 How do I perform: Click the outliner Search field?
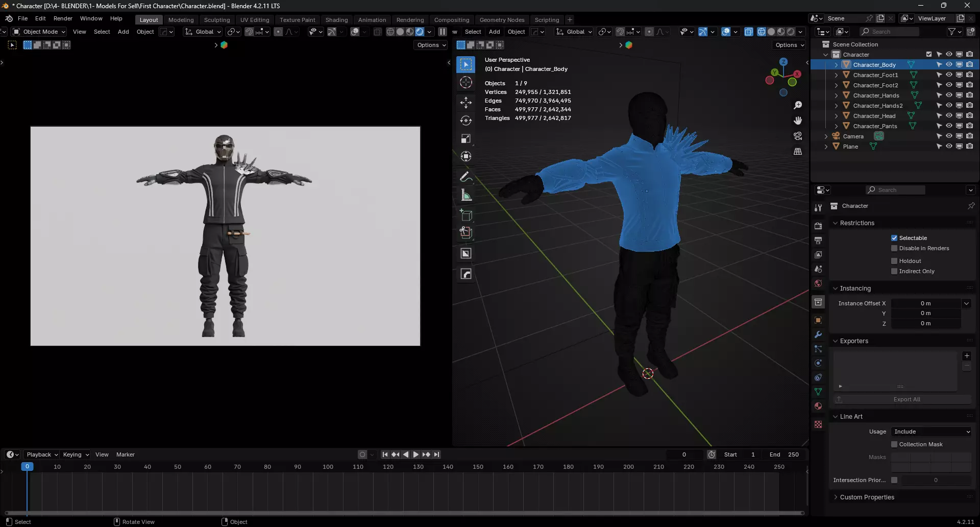tap(889, 32)
